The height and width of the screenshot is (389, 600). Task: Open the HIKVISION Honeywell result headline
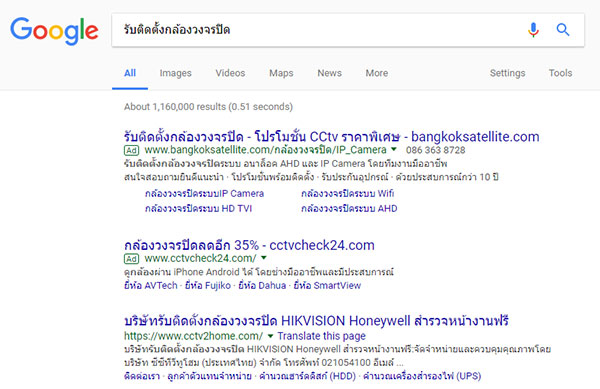316,321
